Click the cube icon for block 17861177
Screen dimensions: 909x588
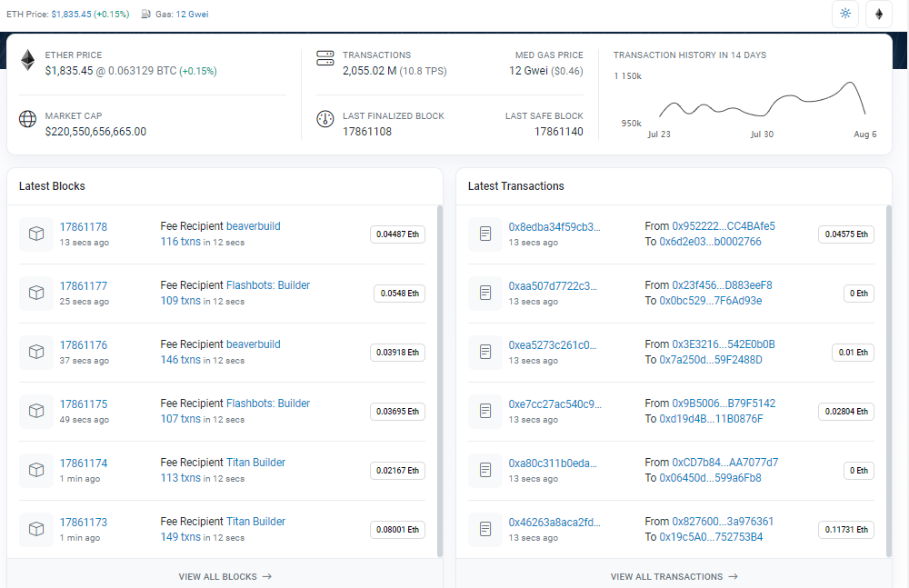point(36,293)
